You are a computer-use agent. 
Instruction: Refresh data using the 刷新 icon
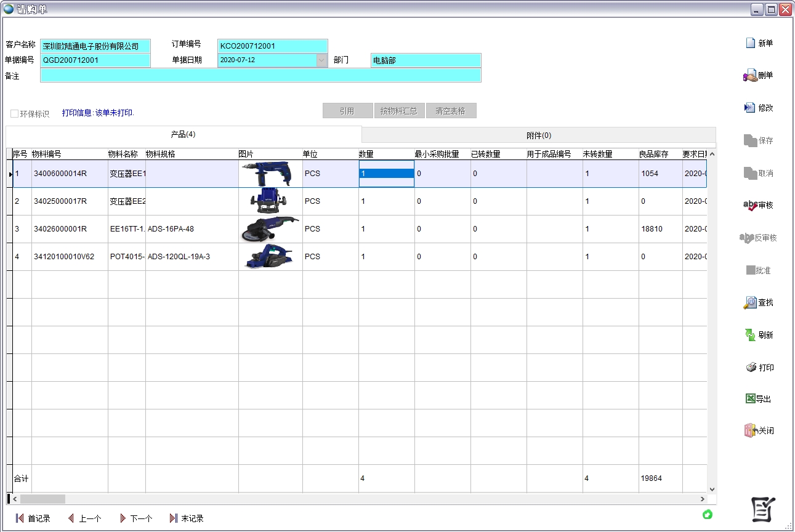tap(750, 335)
